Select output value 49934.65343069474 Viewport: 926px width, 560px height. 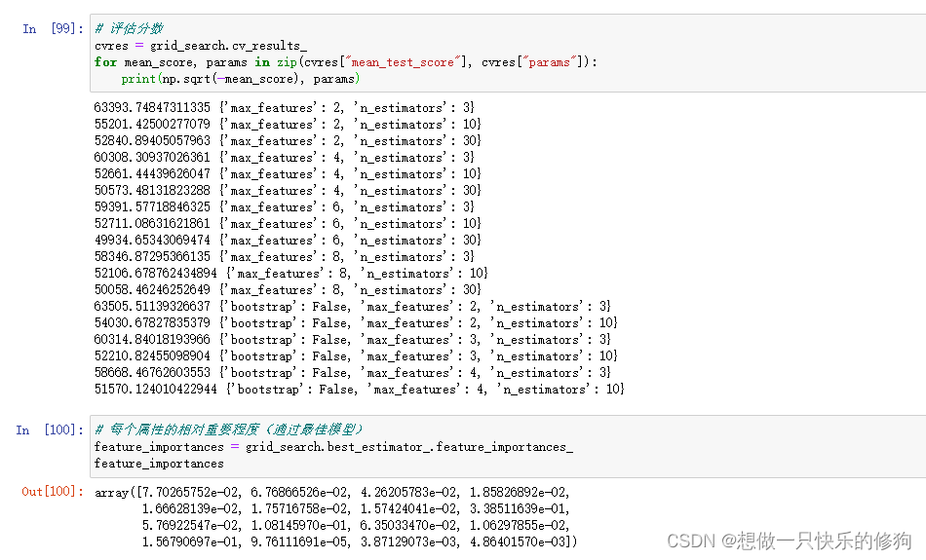click(x=152, y=240)
